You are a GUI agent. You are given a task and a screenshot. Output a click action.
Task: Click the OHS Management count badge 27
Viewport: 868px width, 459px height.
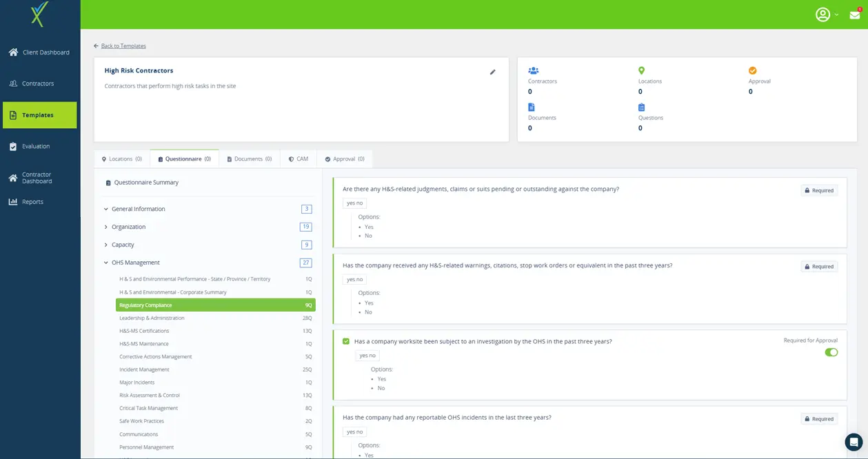(306, 263)
